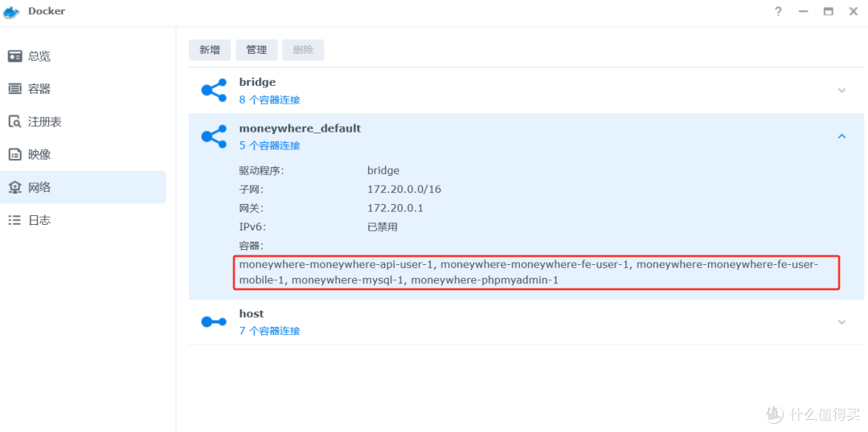Click the 总览 overview sidebar icon
This screenshot has height=432, width=868.
15,56
